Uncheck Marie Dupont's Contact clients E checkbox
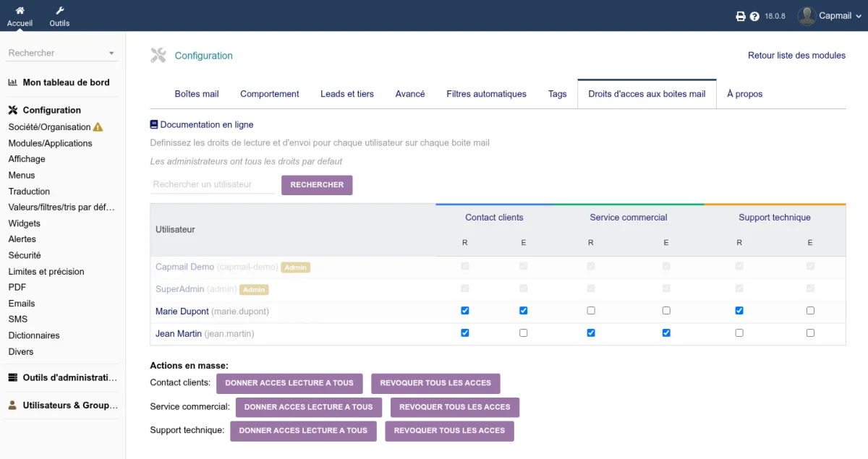This screenshot has height=459, width=868. point(524,311)
